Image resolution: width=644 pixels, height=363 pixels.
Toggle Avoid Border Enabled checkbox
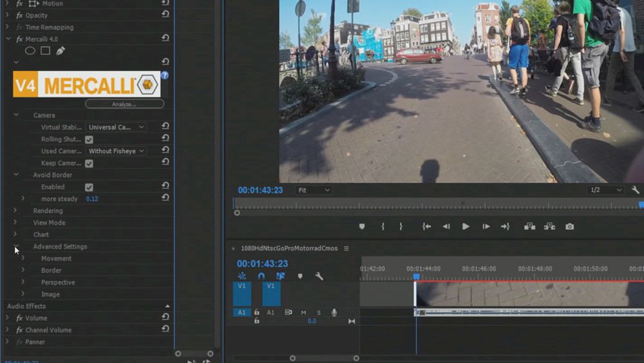point(89,187)
